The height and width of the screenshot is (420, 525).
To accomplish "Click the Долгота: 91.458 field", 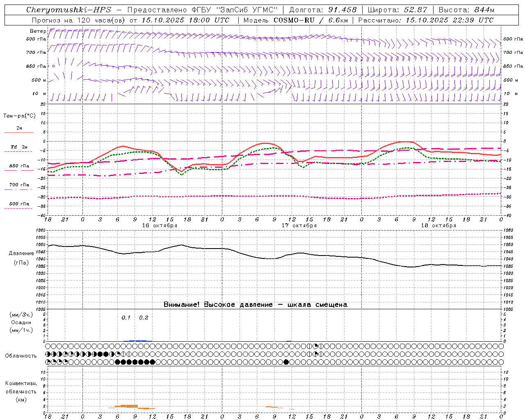I will pyautogui.click(x=323, y=10).
